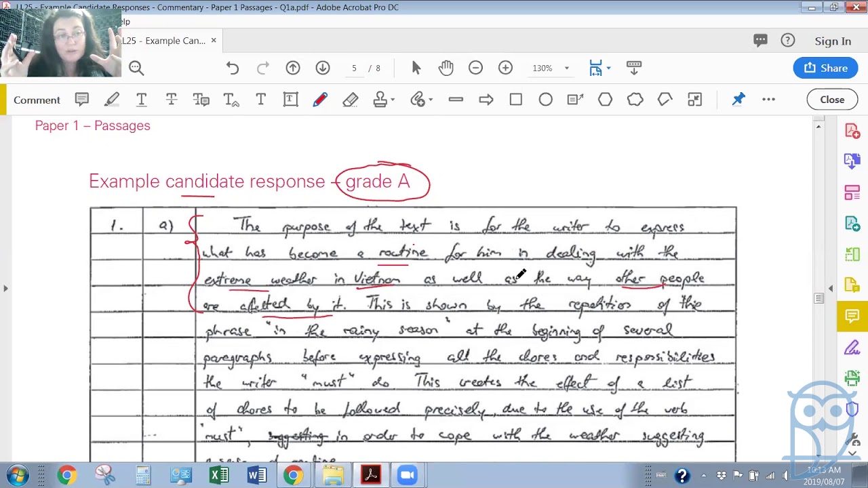The width and height of the screenshot is (868, 488).
Task: Select the Replace Text note tool
Action: tap(201, 100)
